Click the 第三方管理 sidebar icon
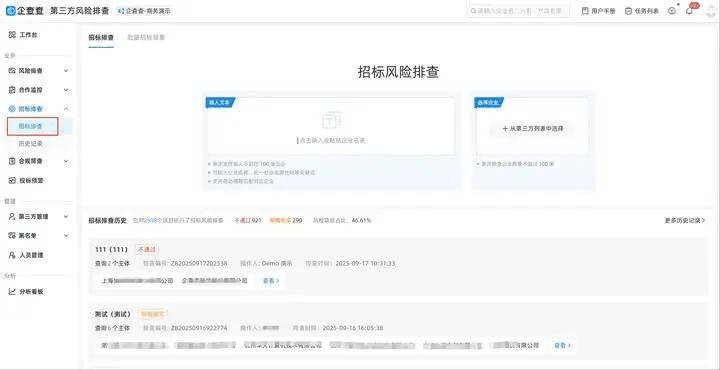720x370 pixels. pyautogui.click(x=12, y=216)
